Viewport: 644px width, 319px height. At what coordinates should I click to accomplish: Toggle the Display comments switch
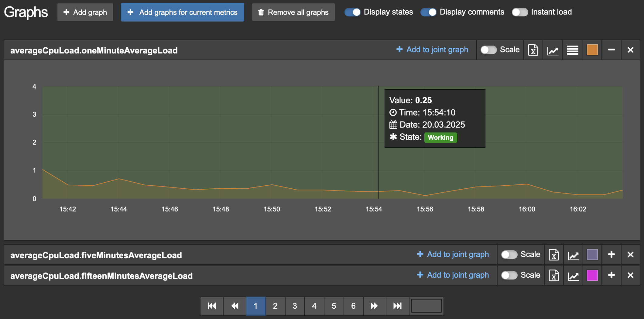coord(428,12)
